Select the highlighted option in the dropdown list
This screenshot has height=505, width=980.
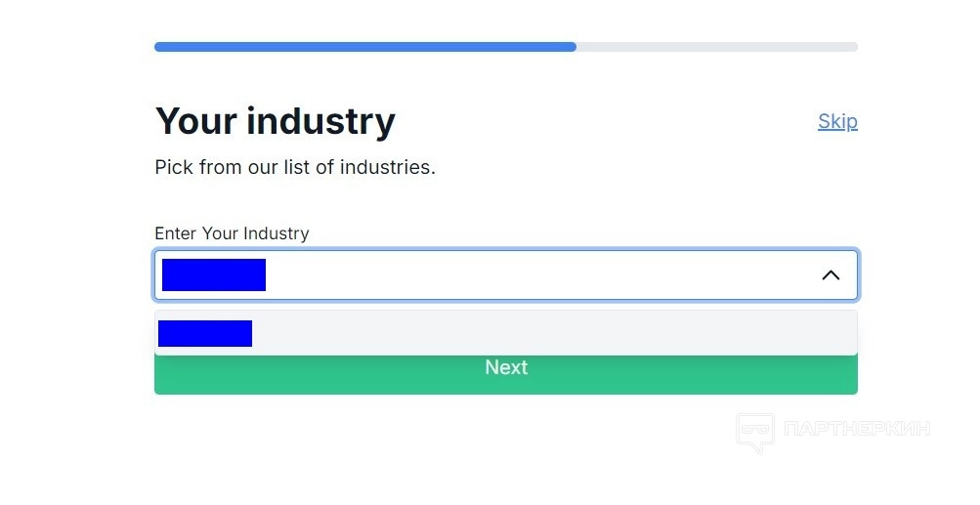(505, 333)
